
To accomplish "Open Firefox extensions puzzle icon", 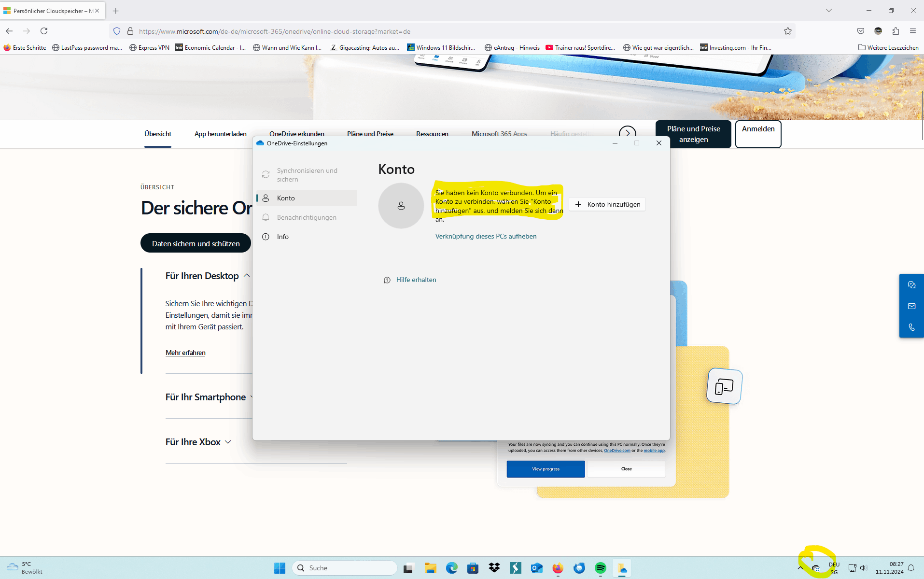I will [x=896, y=31].
